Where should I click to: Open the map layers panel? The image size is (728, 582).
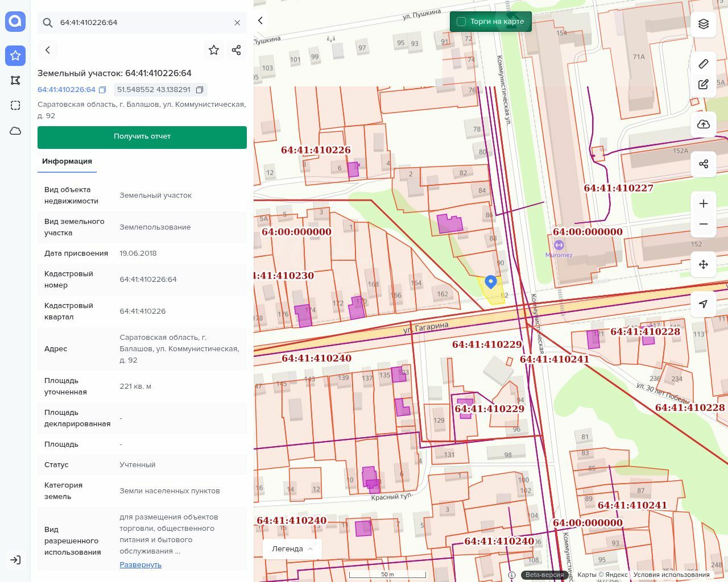pos(704,23)
